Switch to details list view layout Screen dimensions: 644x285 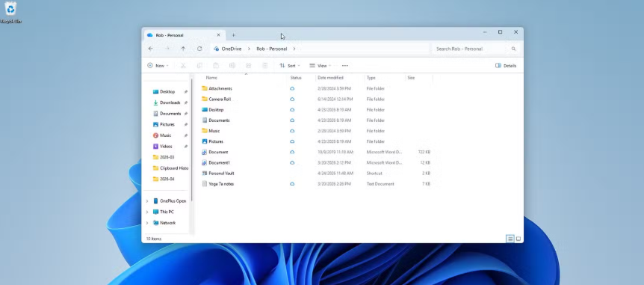coord(510,239)
